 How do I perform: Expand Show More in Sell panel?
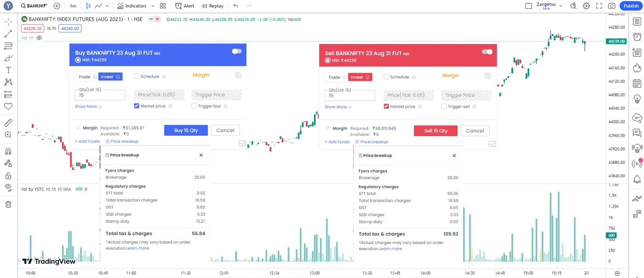(x=338, y=107)
